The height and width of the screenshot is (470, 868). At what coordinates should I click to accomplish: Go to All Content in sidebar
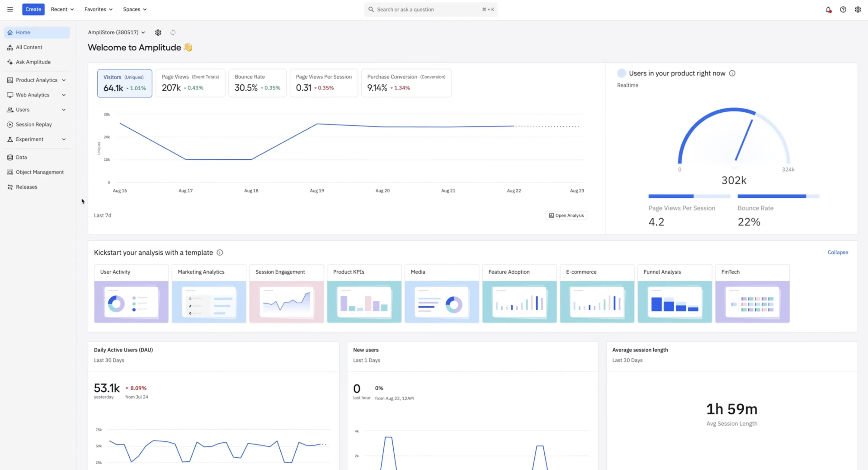point(37,47)
